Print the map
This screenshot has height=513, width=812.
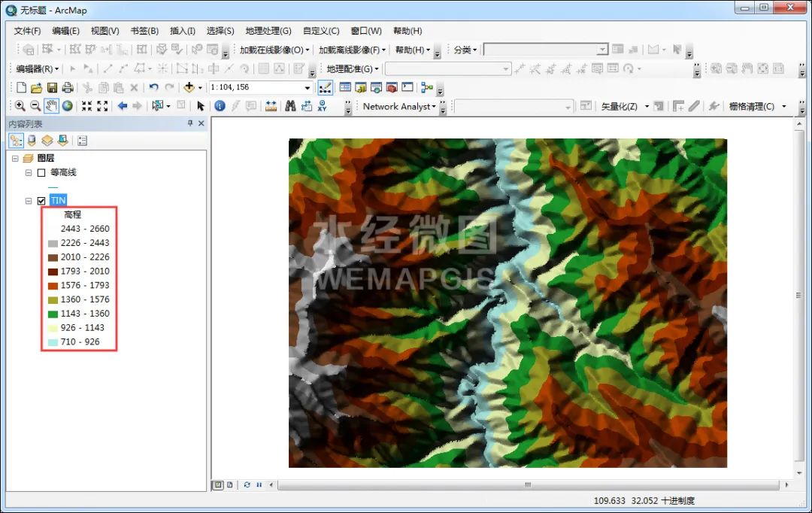pyautogui.click(x=68, y=87)
